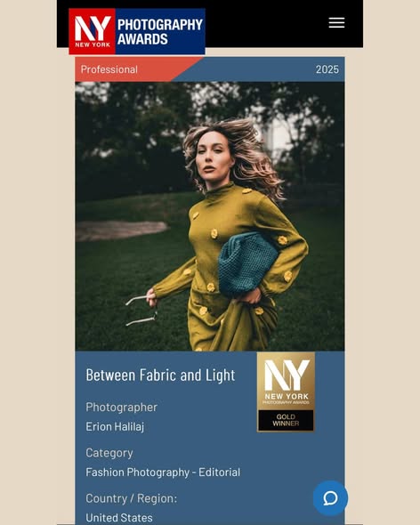Open the chat support bubble

click(x=330, y=498)
